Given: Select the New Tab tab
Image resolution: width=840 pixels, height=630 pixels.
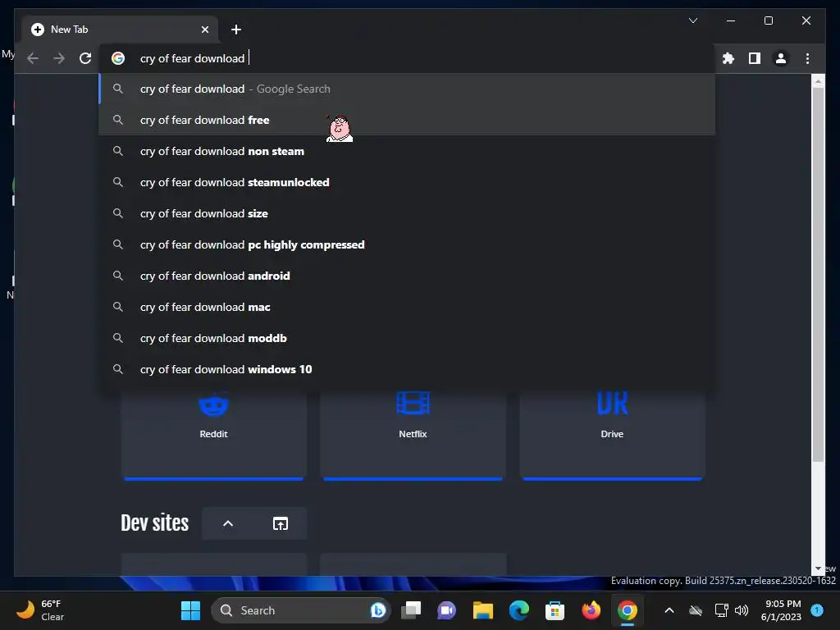Looking at the screenshot, I should coord(120,30).
